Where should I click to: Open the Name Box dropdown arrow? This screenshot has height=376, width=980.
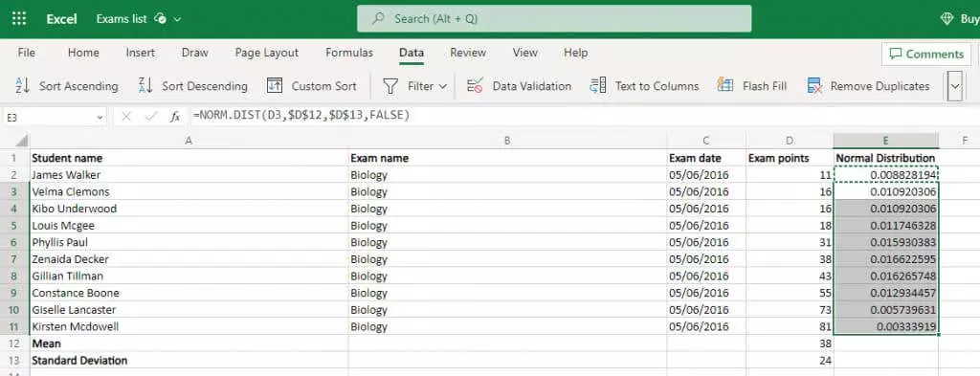(100, 117)
